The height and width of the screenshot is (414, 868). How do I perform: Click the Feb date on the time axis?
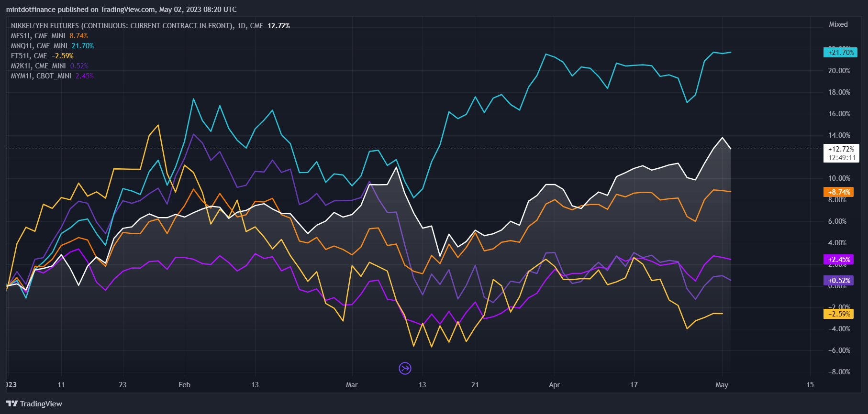[184, 385]
